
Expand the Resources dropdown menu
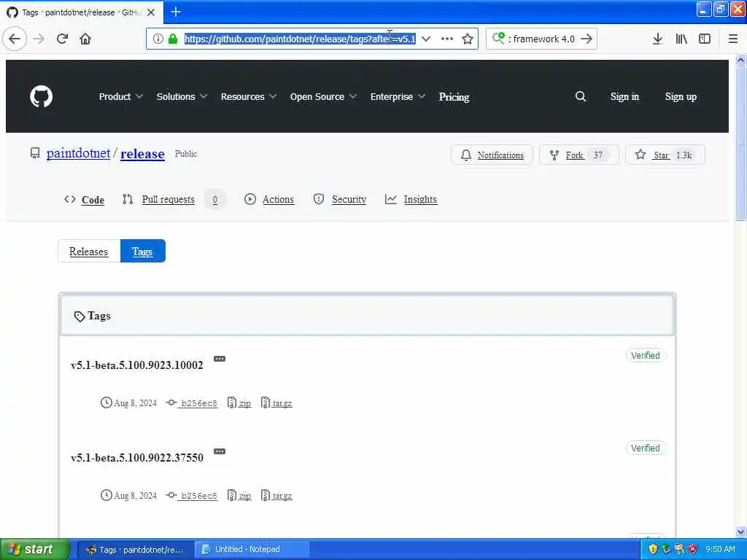pyautogui.click(x=248, y=97)
